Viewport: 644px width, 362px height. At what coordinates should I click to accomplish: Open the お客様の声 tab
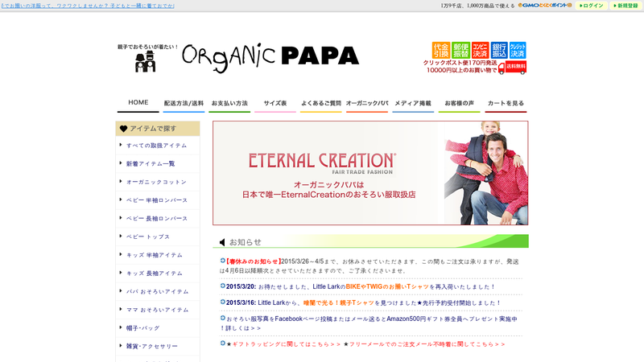coord(459,104)
